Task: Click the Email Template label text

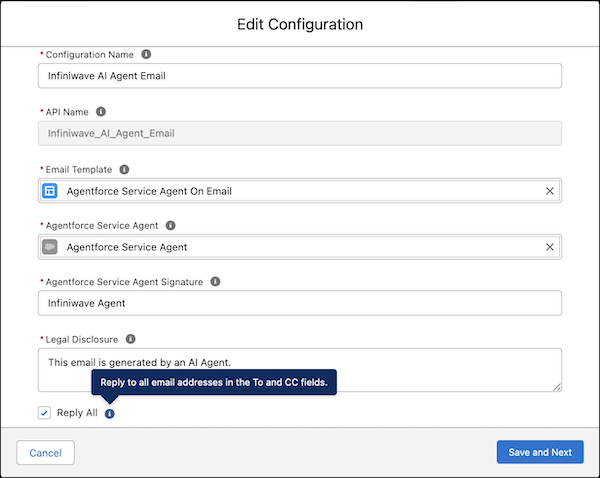Action: tap(79, 170)
